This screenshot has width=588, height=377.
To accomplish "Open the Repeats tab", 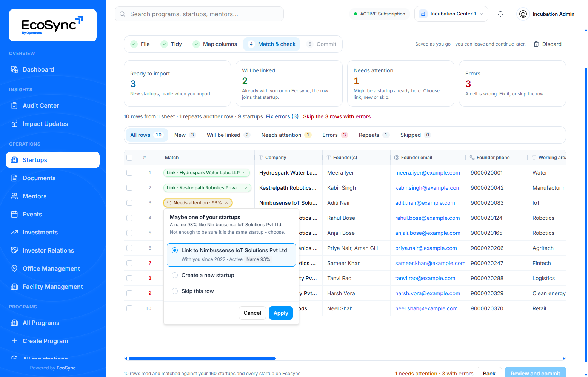I will pos(374,135).
